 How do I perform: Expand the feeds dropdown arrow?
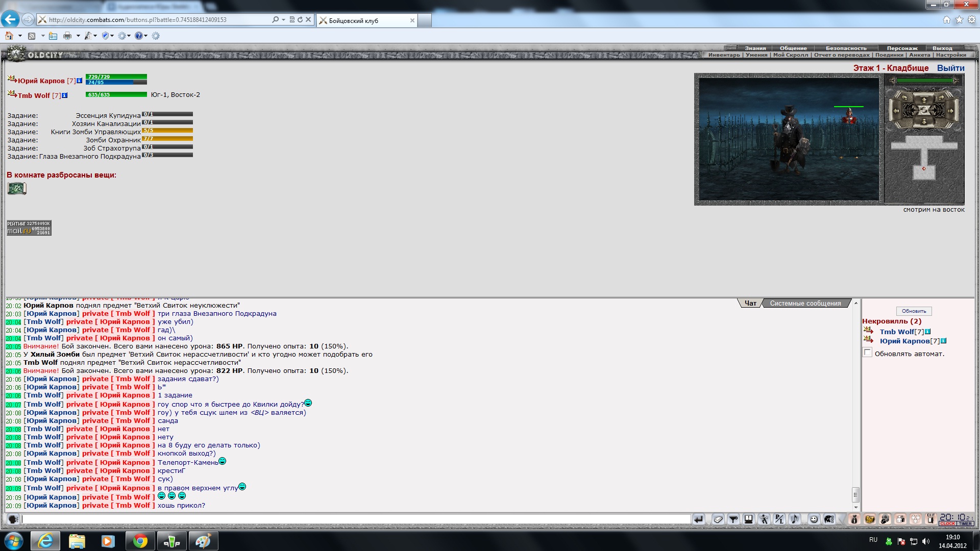coord(43,36)
